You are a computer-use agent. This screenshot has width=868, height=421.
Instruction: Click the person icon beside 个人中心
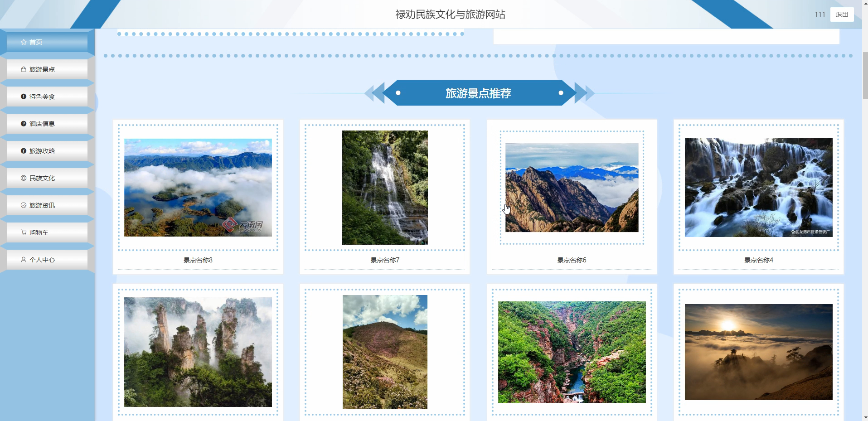pos(24,260)
